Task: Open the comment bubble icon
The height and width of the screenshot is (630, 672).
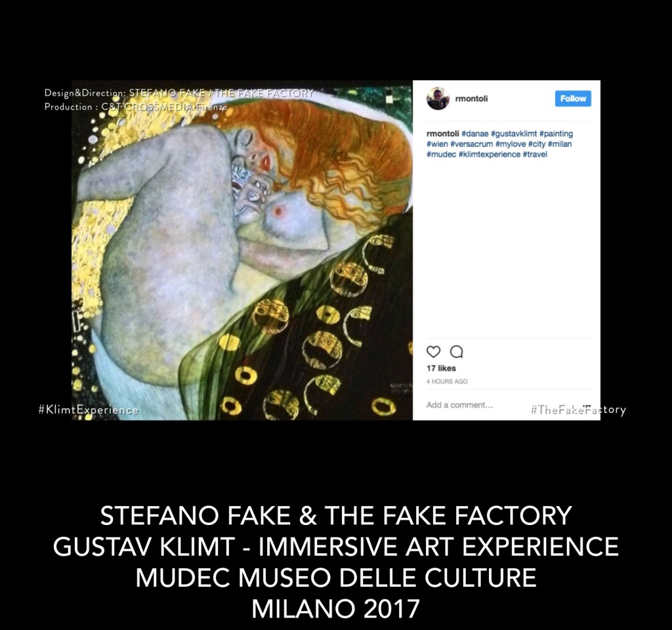Action: pyautogui.click(x=457, y=352)
